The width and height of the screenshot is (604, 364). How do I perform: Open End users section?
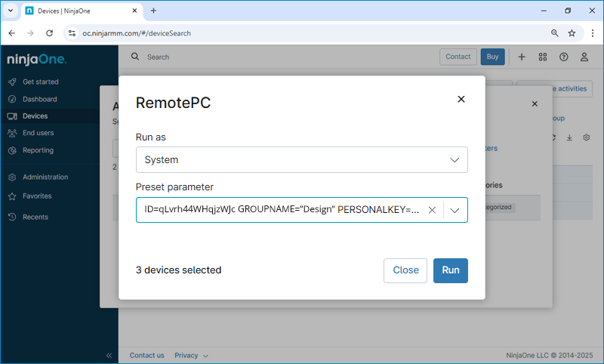(x=39, y=133)
